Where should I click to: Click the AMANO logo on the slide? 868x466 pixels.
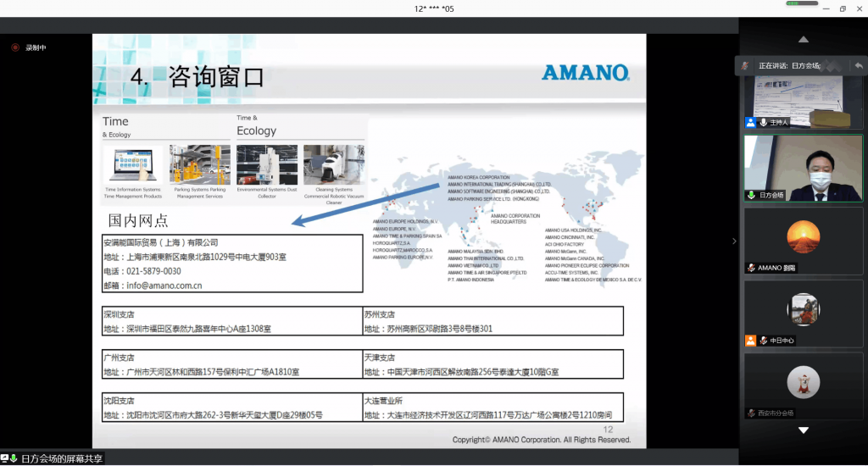pyautogui.click(x=585, y=73)
